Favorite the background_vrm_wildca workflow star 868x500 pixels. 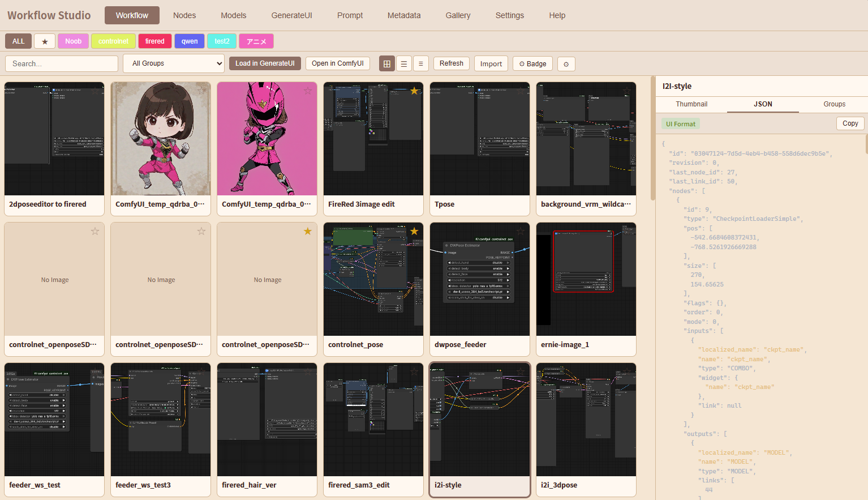(x=627, y=91)
